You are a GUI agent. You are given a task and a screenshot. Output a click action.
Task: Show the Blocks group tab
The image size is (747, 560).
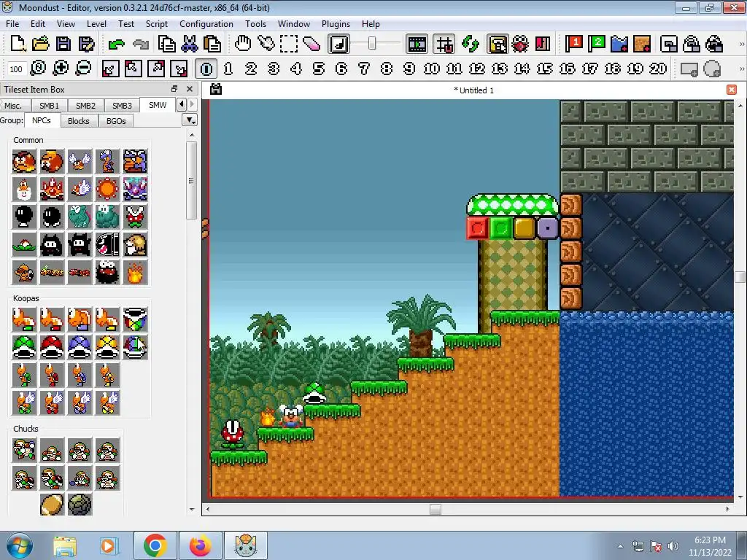coord(79,121)
